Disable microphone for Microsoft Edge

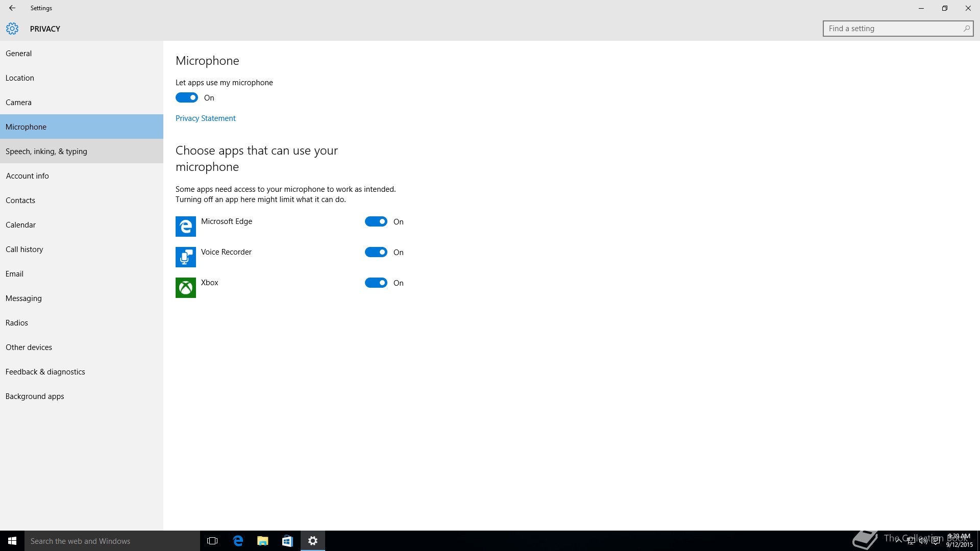376,221
